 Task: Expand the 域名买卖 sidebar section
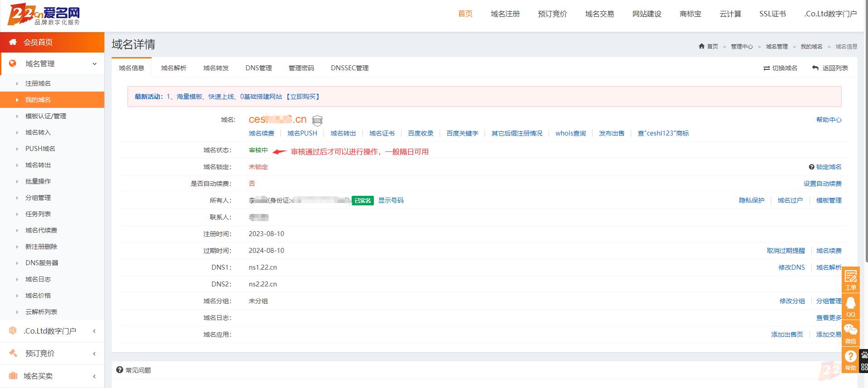click(94, 376)
